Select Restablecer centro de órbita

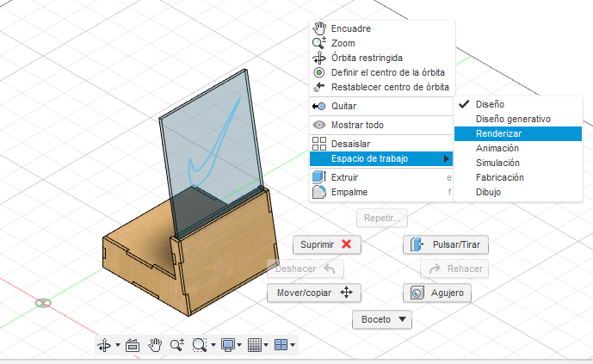pos(382,87)
